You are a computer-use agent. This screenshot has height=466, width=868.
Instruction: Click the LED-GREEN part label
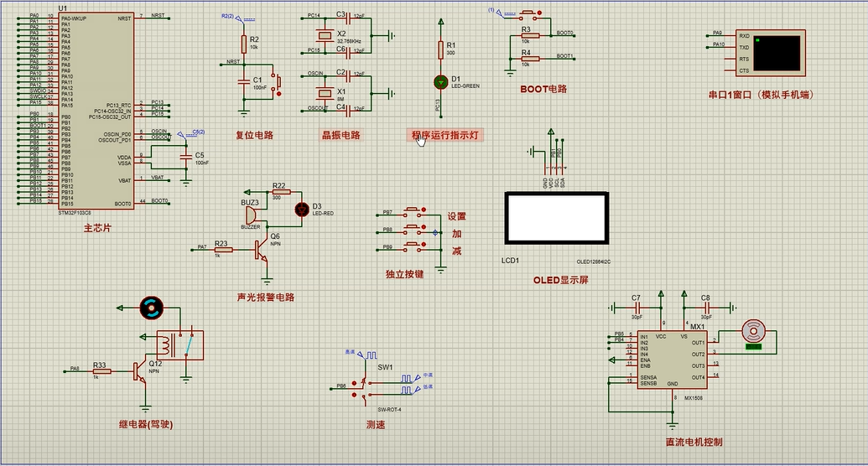coord(465,86)
